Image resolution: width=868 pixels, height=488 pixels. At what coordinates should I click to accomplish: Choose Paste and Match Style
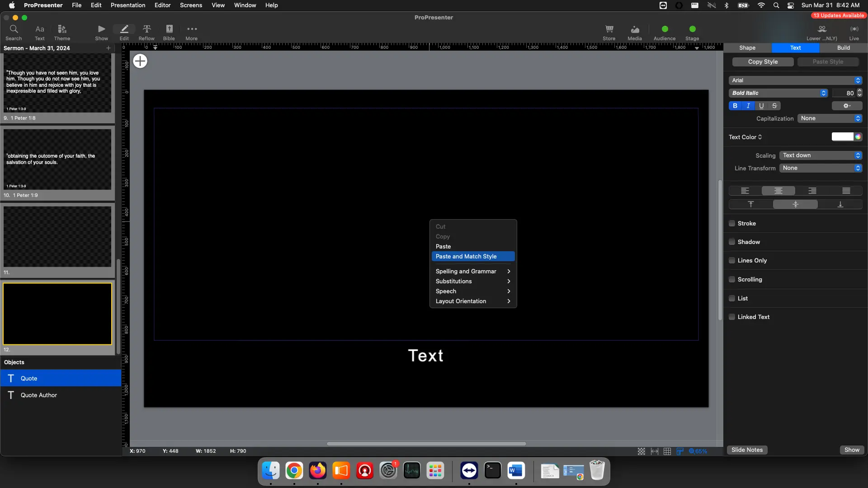(x=466, y=256)
